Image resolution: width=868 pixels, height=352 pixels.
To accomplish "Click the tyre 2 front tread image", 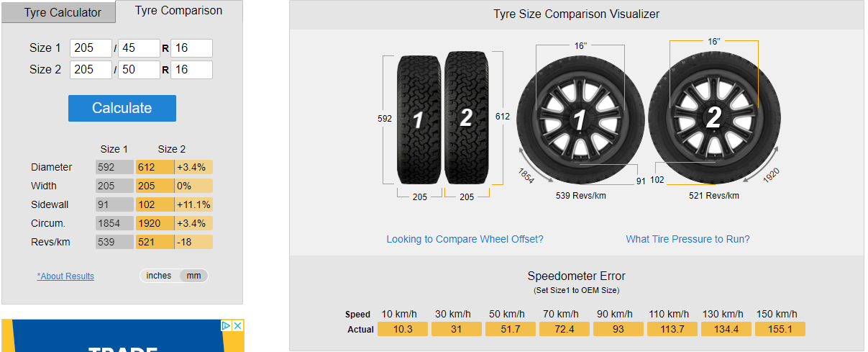I will (466, 117).
